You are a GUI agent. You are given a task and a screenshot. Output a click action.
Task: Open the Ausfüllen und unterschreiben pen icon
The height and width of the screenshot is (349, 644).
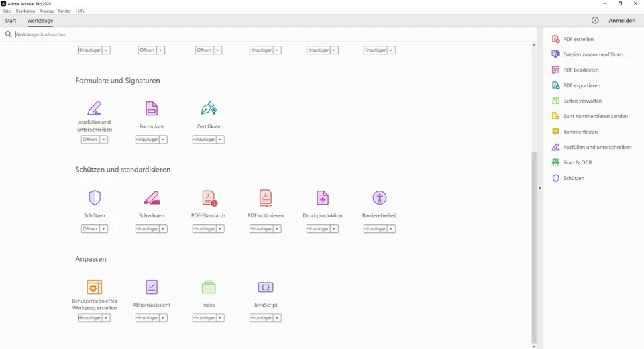94,108
